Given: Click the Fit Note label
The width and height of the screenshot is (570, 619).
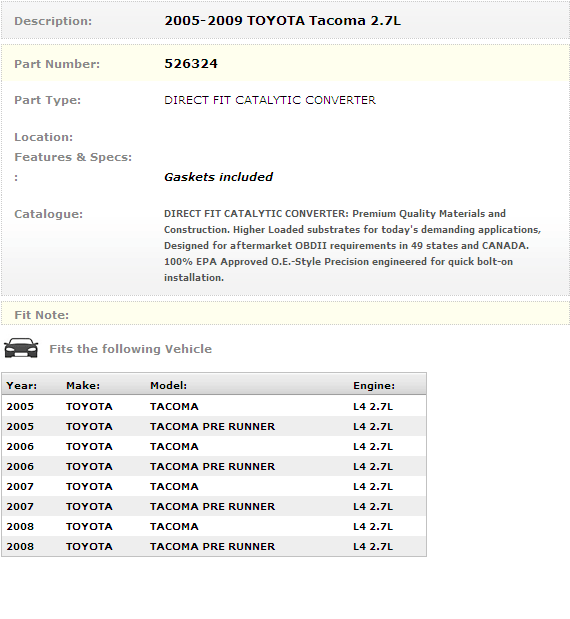Looking at the screenshot, I should click(41, 315).
